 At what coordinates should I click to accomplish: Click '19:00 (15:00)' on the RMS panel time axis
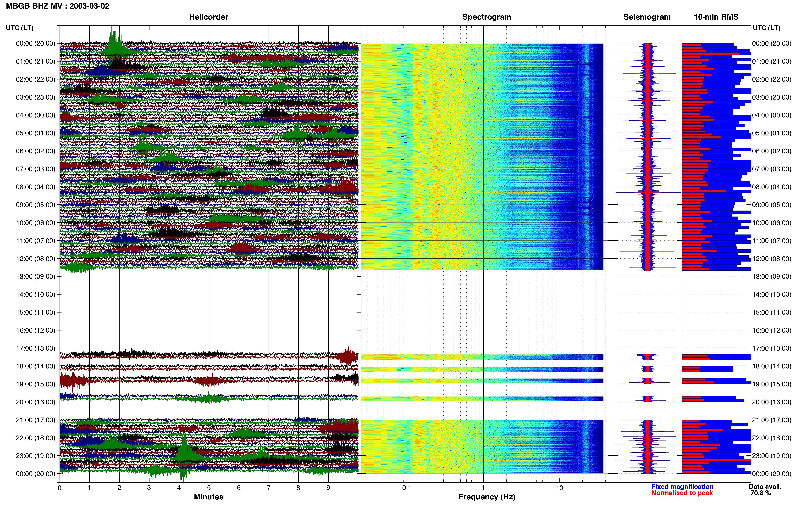tap(772, 384)
